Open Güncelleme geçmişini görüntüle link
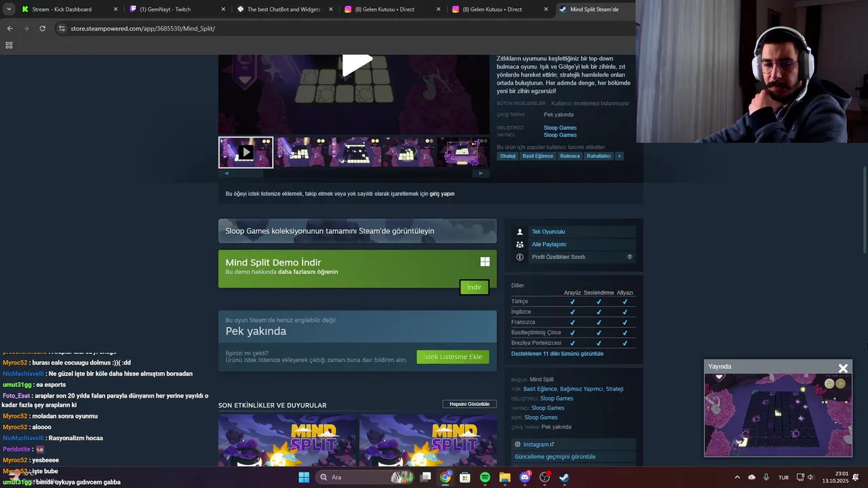Image resolution: width=868 pixels, height=488 pixels. 555,457
